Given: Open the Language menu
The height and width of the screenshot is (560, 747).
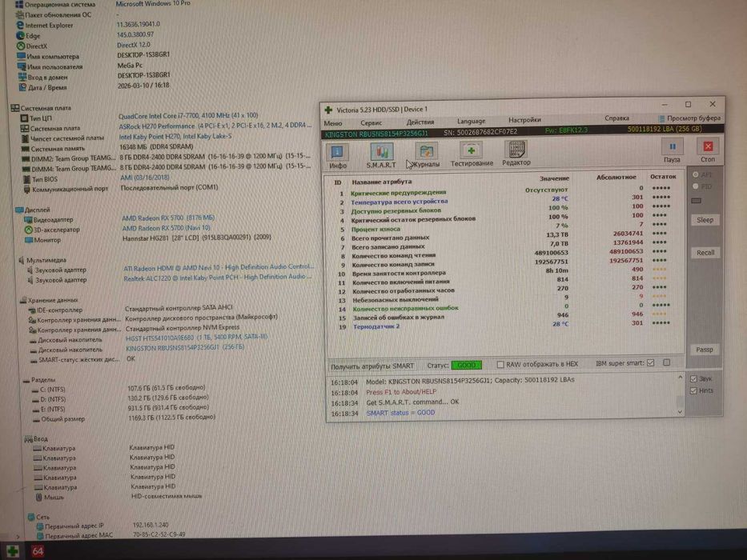Looking at the screenshot, I should pyautogui.click(x=471, y=121).
